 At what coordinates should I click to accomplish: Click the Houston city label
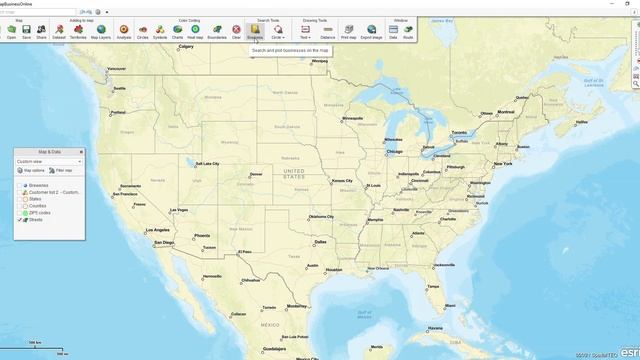click(x=334, y=270)
